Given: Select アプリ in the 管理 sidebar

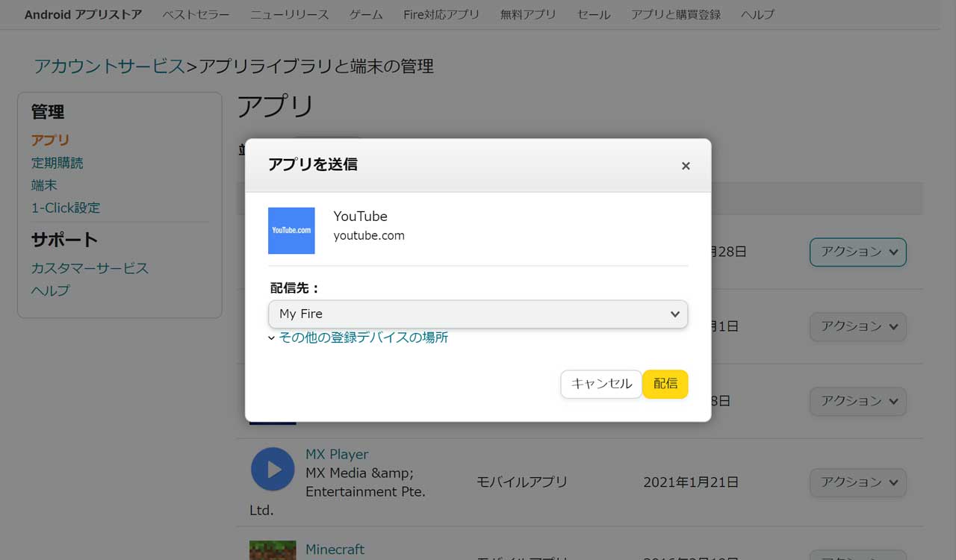Looking at the screenshot, I should [x=51, y=140].
